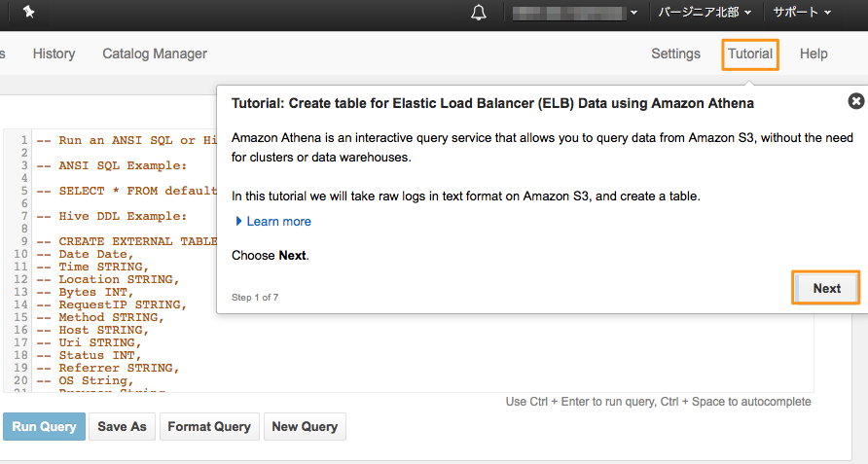Click the Save As button
The height and width of the screenshot is (464, 868).
tap(122, 426)
